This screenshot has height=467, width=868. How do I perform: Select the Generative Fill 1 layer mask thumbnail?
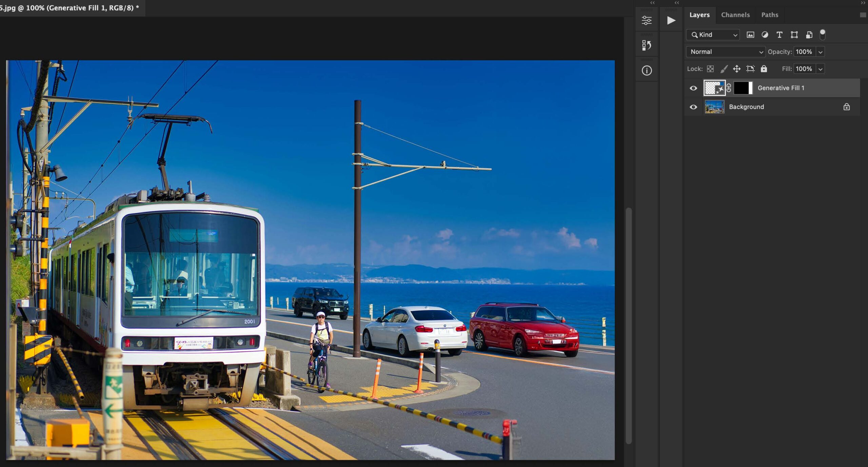click(743, 88)
